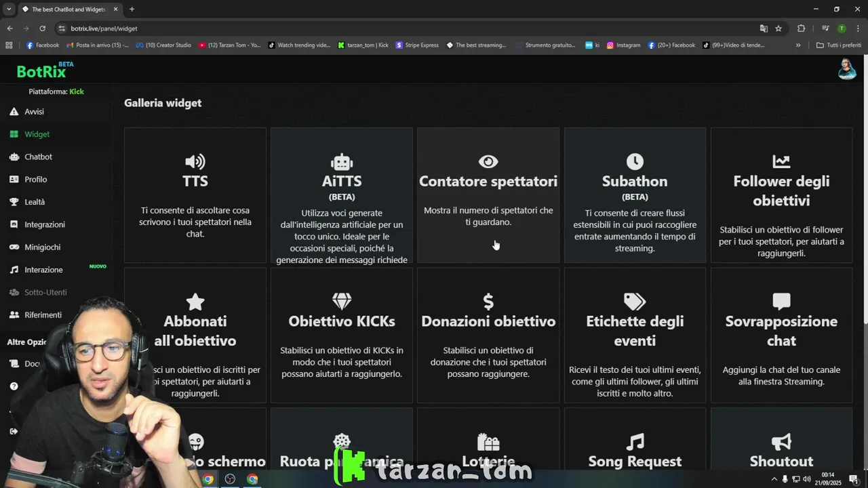Open the Donazioni obiettivo card title

click(488, 321)
